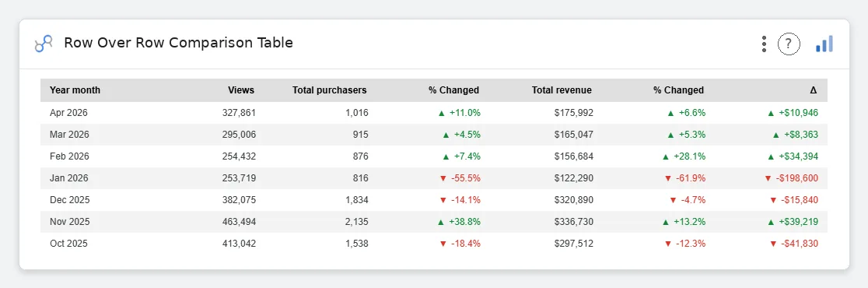868x288 pixels.
Task: Click the +$10,946 delta cell
Action: pyautogui.click(x=793, y=113)
